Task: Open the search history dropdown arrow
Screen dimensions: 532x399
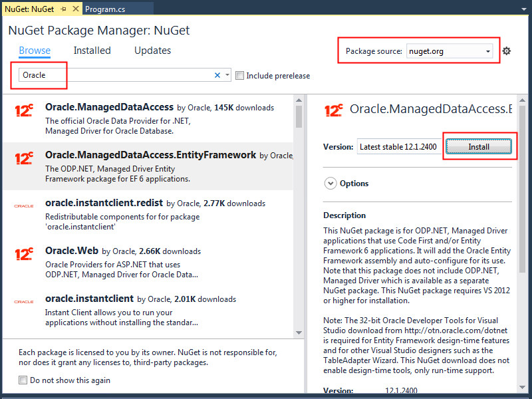Action: coord(227,75)
